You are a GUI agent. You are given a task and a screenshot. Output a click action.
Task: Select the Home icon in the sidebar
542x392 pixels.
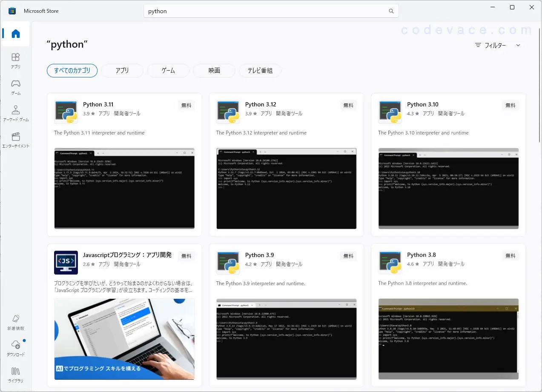(15, 34)
